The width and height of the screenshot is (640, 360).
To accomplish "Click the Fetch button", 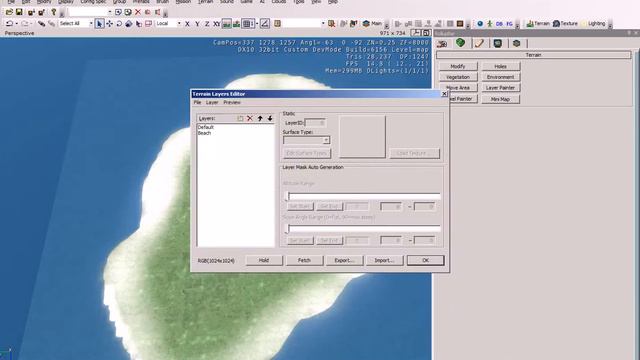I will click(x=304, y=260).
